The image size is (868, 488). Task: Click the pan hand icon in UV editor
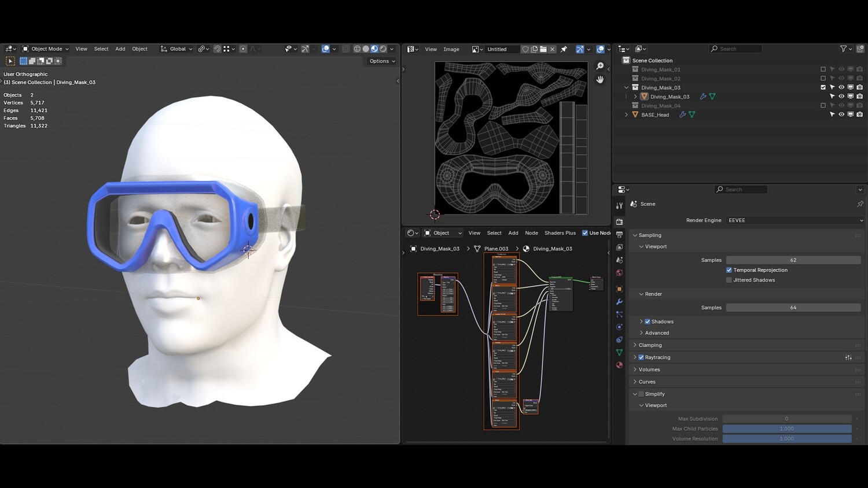[x=600, y=79]
